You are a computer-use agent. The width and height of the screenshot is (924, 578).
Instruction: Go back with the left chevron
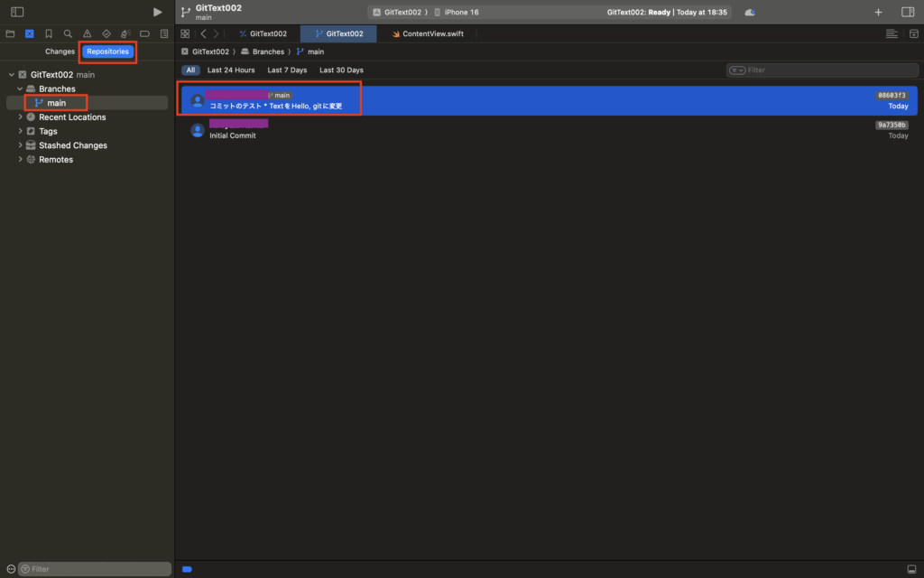[x=203, y=33]
